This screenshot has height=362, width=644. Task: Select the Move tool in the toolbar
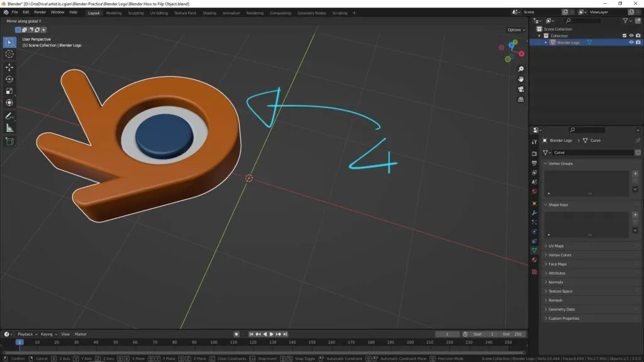[x=9, y=67]
